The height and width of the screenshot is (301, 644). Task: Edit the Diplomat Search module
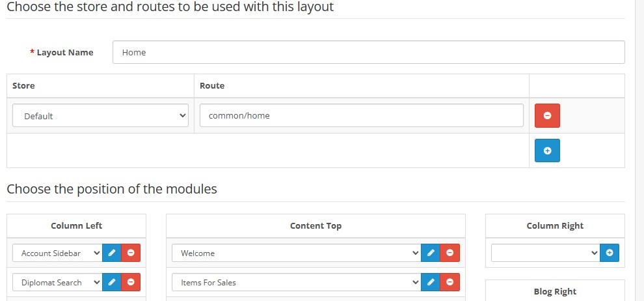[x=112, y=282]
